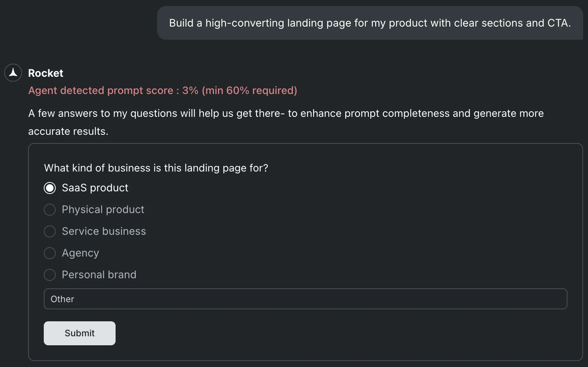The image size is (588, 367).
Task: Select the Service business option
Action: tap(49, 231)
